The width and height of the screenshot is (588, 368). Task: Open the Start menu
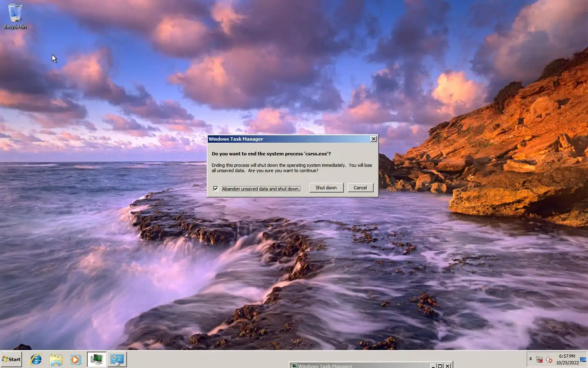coord(11,359)
